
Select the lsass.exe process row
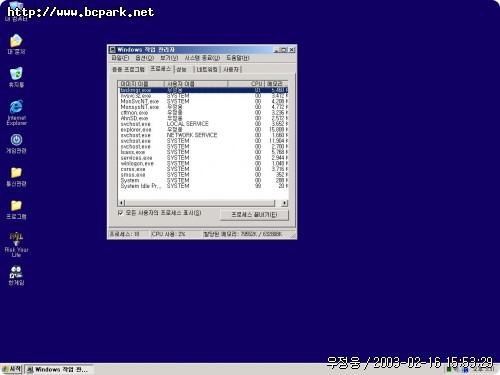pos(203,152)
